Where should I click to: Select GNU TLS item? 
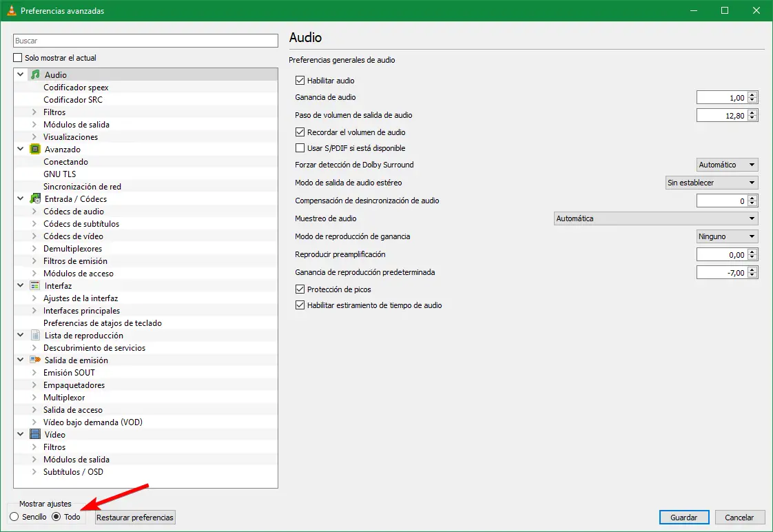[x=60, y=174]
